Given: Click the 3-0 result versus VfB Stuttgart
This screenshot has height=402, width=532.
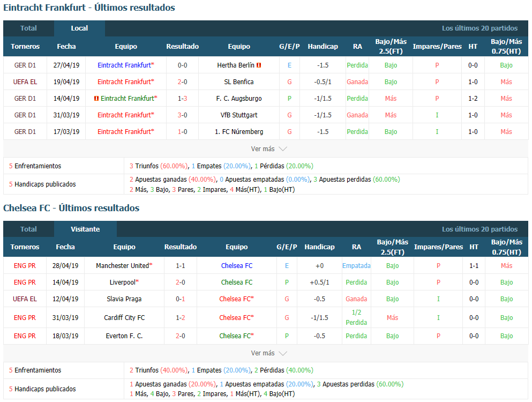Looking at the screenshot, I should (182, 115).
